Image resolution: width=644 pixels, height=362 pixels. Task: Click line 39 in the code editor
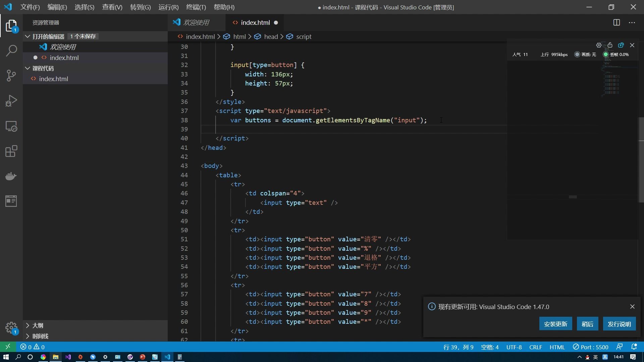click(x=354, y=129)
